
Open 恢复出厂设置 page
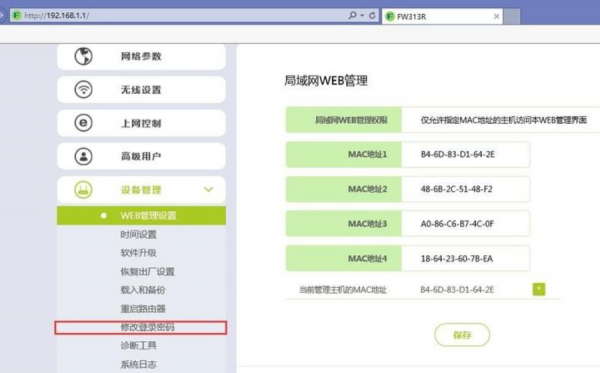click(147, 272)
